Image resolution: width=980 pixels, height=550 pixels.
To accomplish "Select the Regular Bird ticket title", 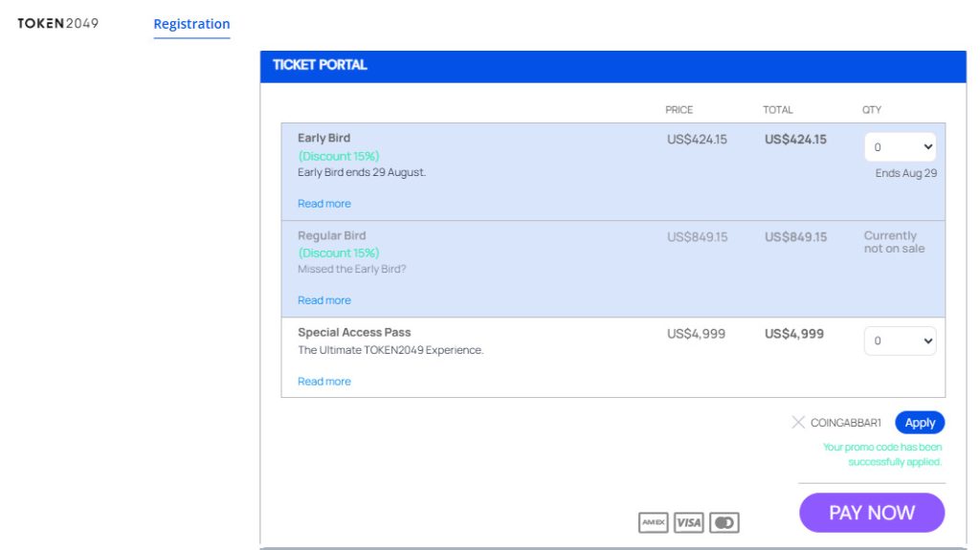I will (332, 235).
